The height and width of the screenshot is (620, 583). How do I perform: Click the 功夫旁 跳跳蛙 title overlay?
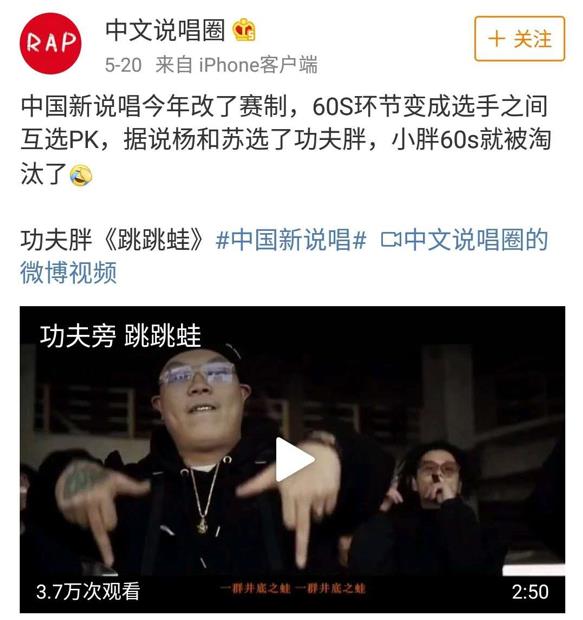coord(120,336)
